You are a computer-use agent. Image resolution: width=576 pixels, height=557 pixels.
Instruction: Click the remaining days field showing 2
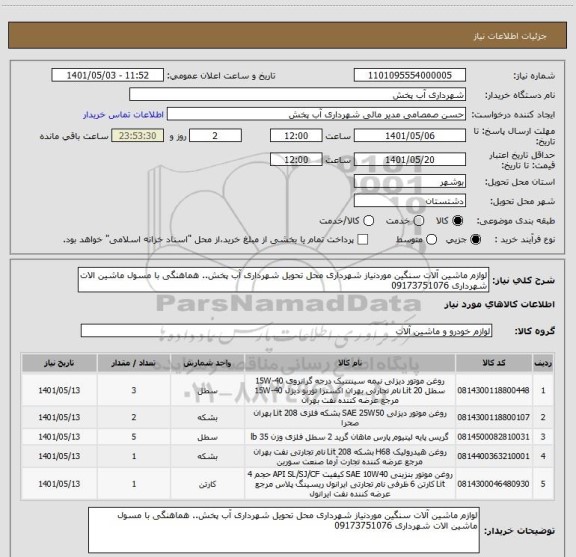215,136
